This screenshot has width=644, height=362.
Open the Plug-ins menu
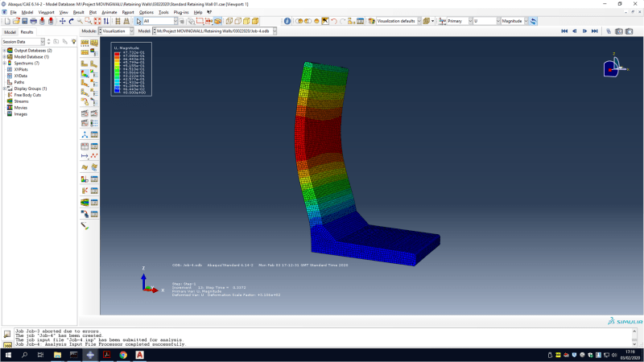[181, 12]
